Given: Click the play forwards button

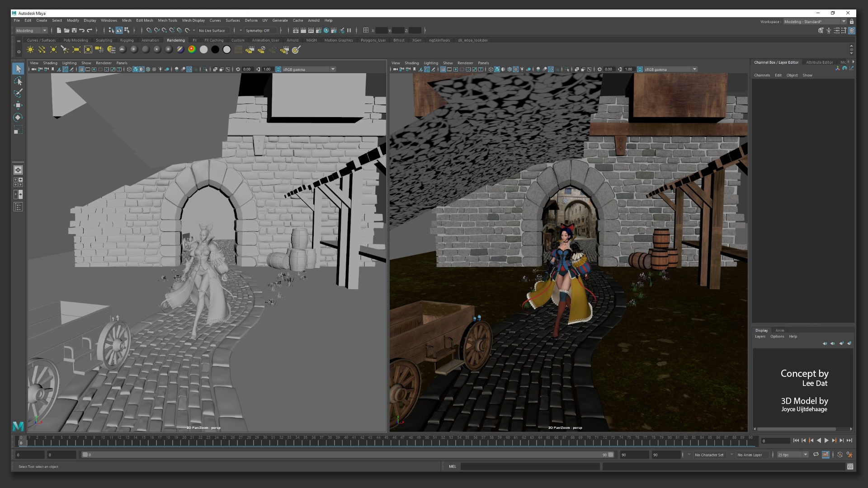Looking at the screenshot, I should 826,441.
